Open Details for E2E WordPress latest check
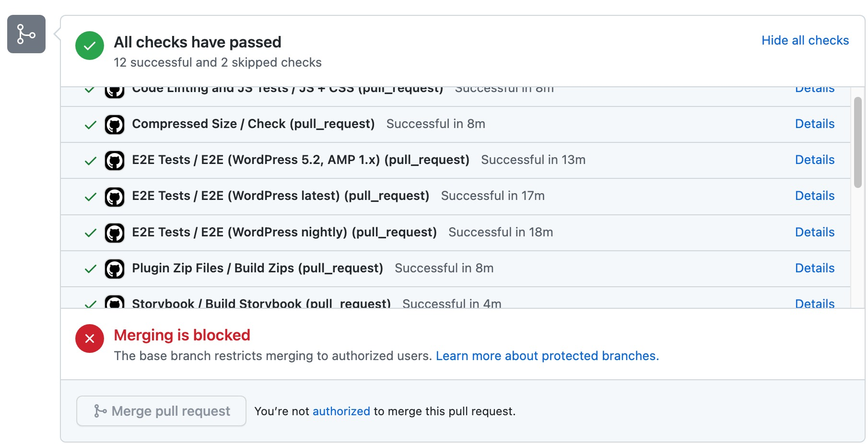 click(x=814, y=196)
